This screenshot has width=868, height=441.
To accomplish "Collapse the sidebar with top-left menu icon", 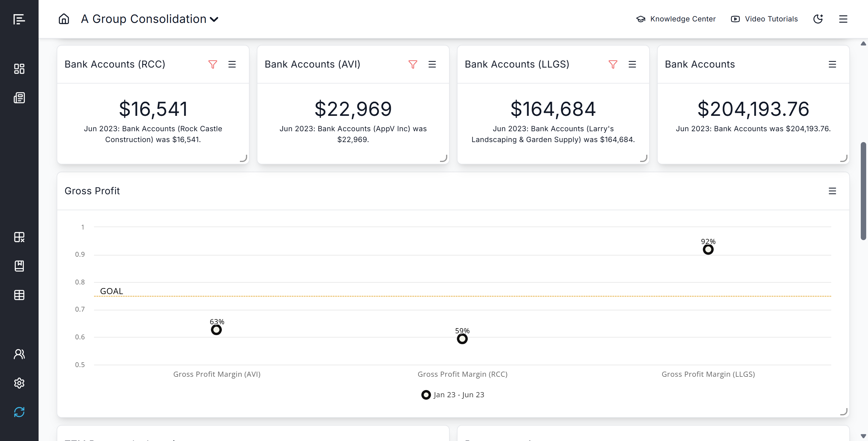I will point(19,19).
